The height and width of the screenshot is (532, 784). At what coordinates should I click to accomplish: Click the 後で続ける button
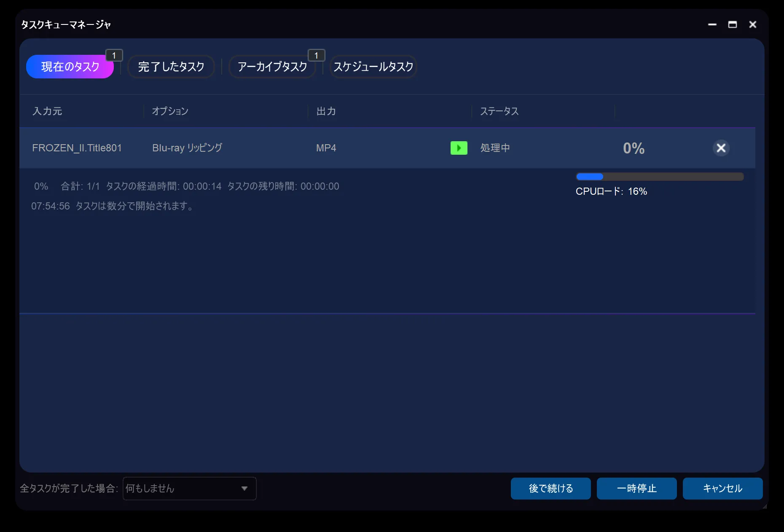click(x=550, y=489)
